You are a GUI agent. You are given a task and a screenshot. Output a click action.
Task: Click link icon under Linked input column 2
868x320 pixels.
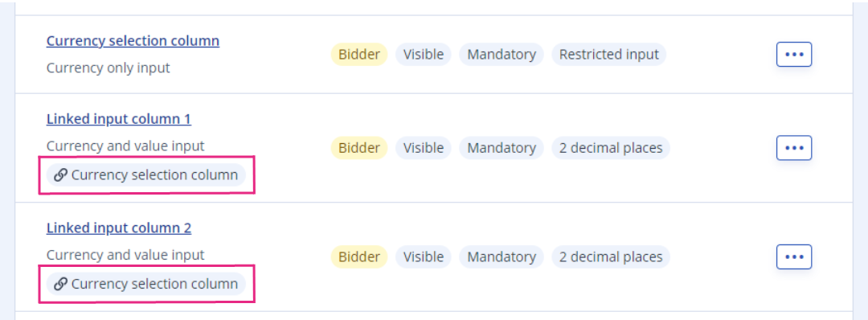[x=60, y=285]
